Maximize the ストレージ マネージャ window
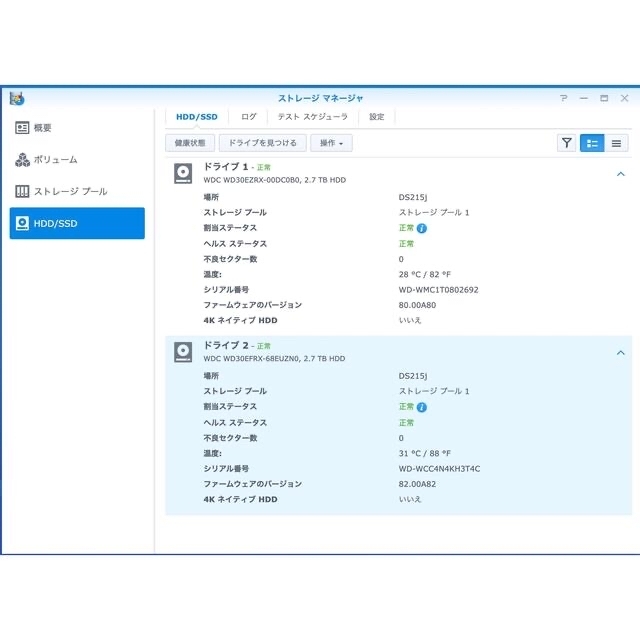 [604, 98]
